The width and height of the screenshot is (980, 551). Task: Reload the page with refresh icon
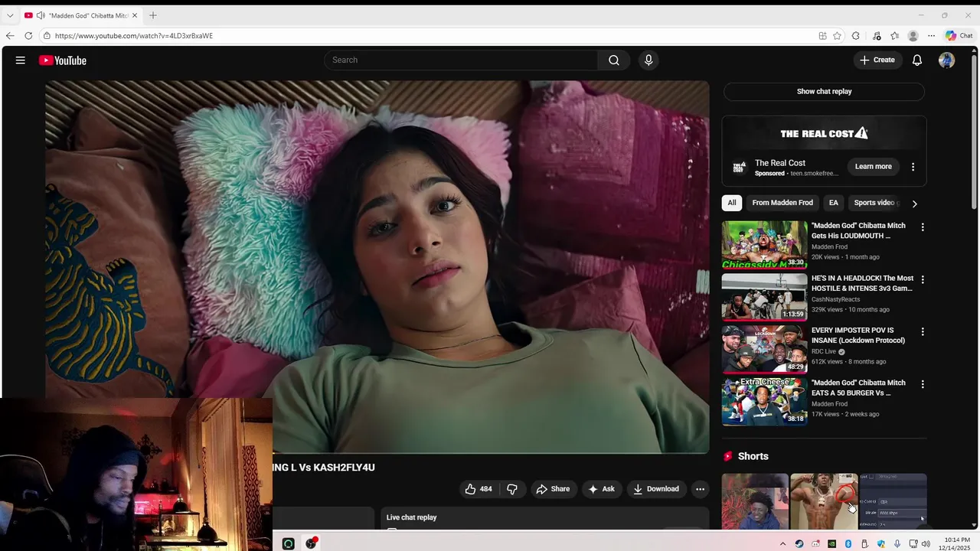28,36
